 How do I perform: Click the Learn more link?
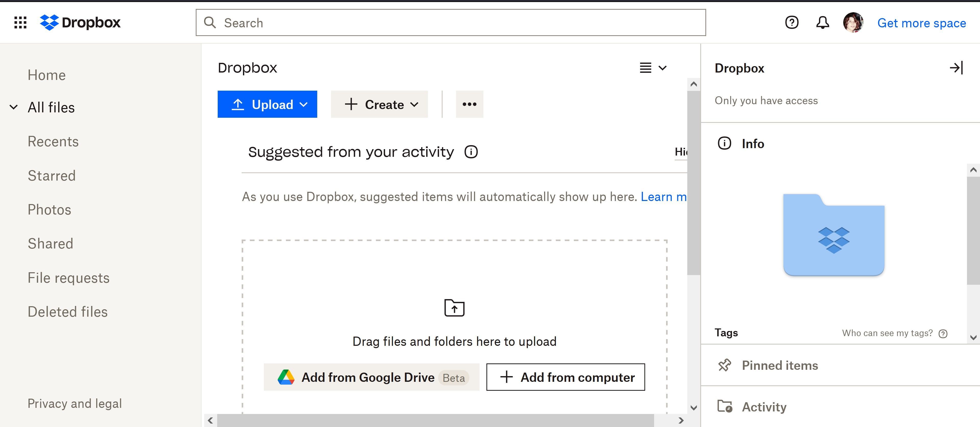tap(664, 197)
